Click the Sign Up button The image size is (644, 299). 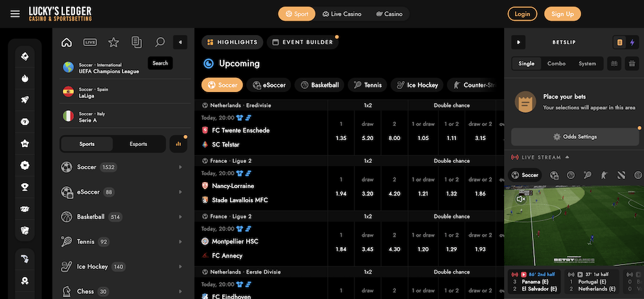pos(562,14)
